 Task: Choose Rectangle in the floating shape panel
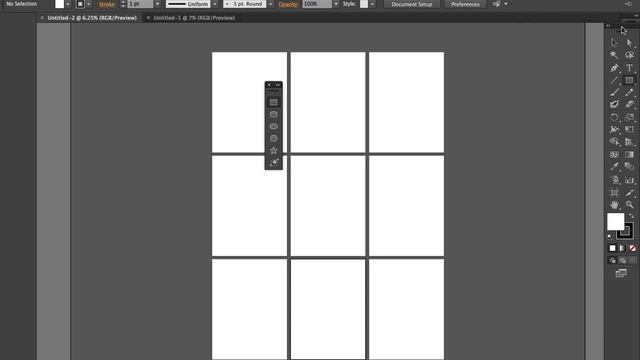pyautogui.click(x=273, y=102)
